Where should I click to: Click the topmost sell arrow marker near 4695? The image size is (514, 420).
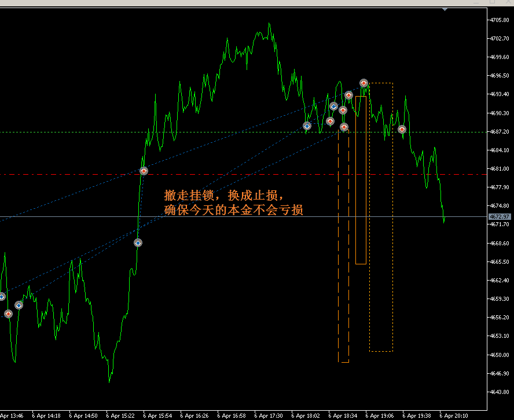click(364, 83)
